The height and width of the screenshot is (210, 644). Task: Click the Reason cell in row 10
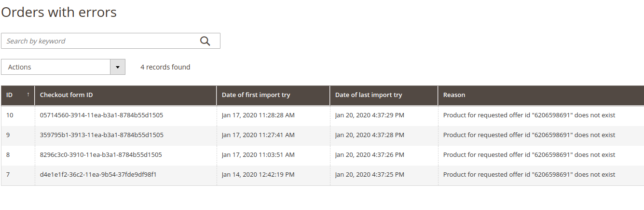point(529,115)
